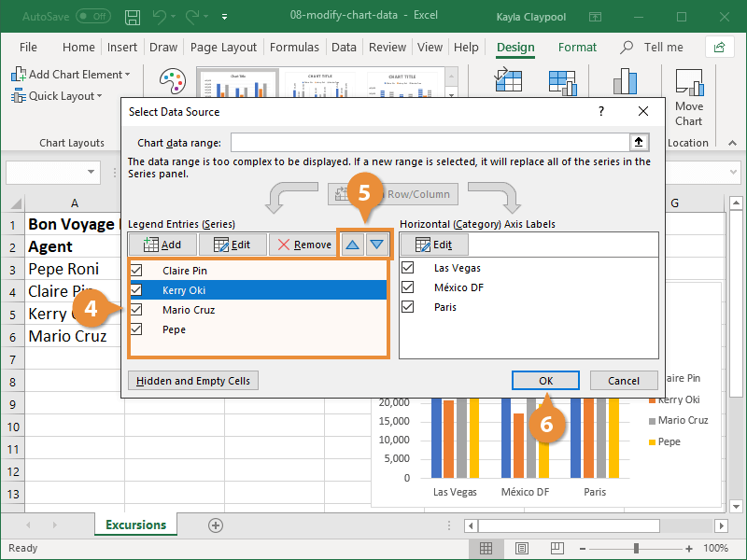
Task: Click the OK button
Action: click(545, 380)
